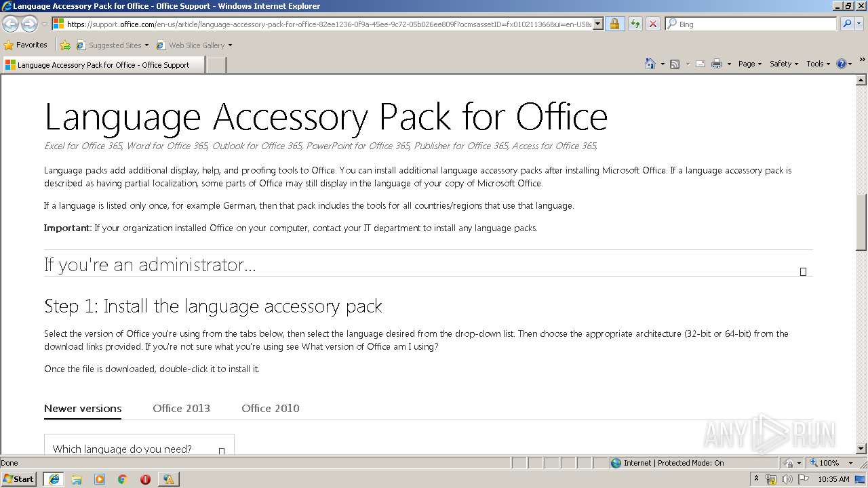Show hidden tray icons arrow

pyautogui.click(x=757, y=479)
